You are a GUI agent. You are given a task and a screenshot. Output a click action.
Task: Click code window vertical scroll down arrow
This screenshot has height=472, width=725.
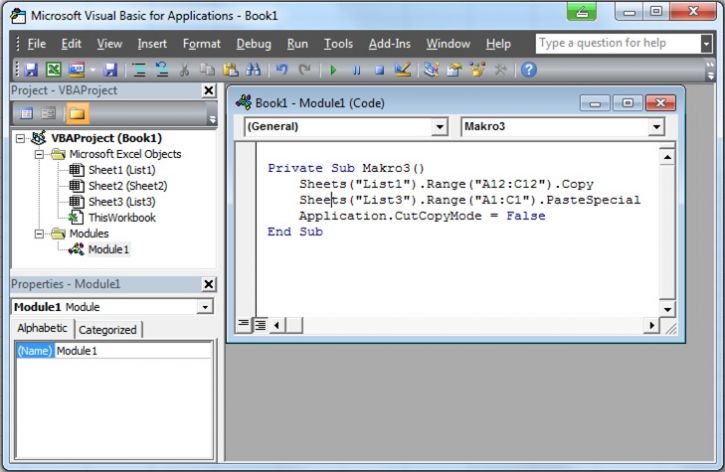pos(667,309)
